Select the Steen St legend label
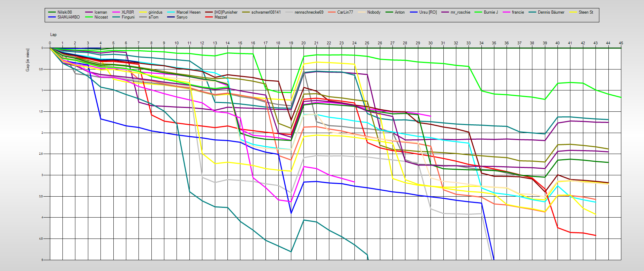 click(586, 12)
